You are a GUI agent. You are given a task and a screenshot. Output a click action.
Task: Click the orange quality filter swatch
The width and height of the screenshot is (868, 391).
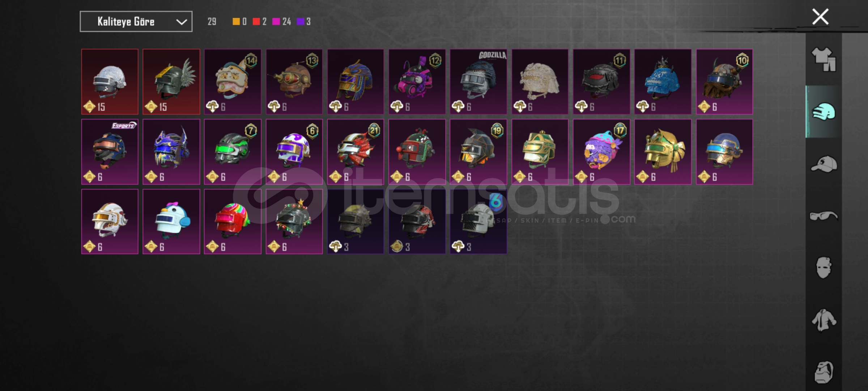point(236,22)
